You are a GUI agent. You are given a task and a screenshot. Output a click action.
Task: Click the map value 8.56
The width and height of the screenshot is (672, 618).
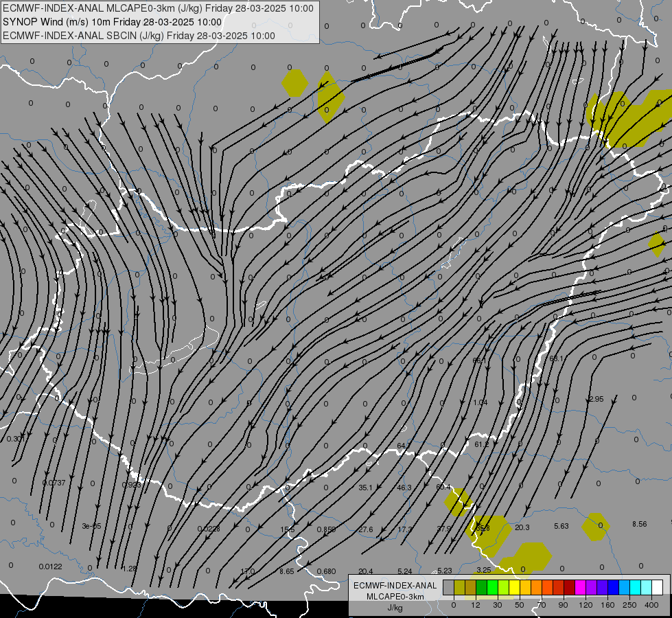640,524
